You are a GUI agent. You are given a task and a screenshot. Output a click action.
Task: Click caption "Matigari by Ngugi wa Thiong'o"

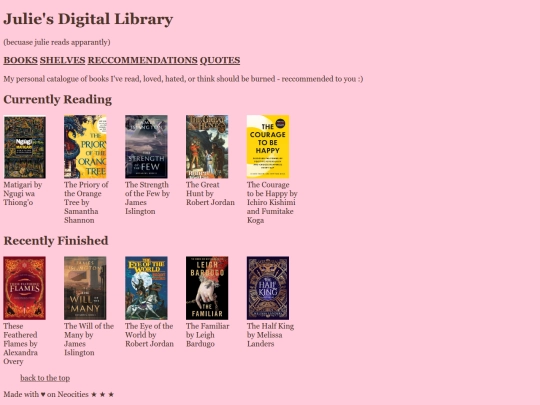[23, 194]
